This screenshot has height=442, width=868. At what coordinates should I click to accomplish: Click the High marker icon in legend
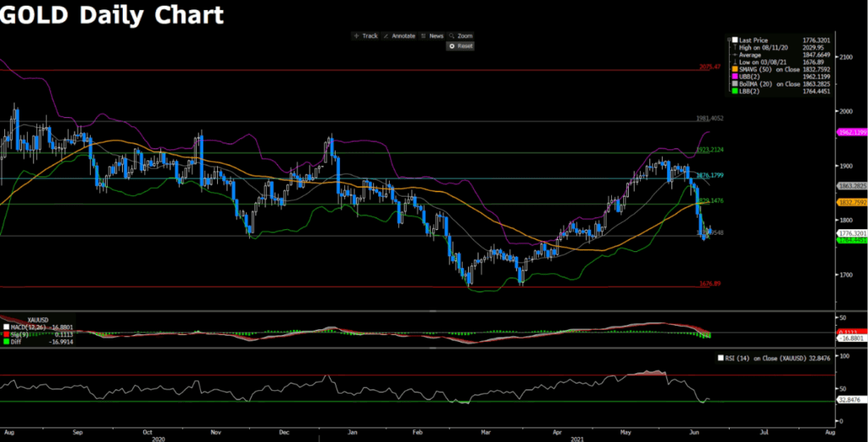point(735,48)
